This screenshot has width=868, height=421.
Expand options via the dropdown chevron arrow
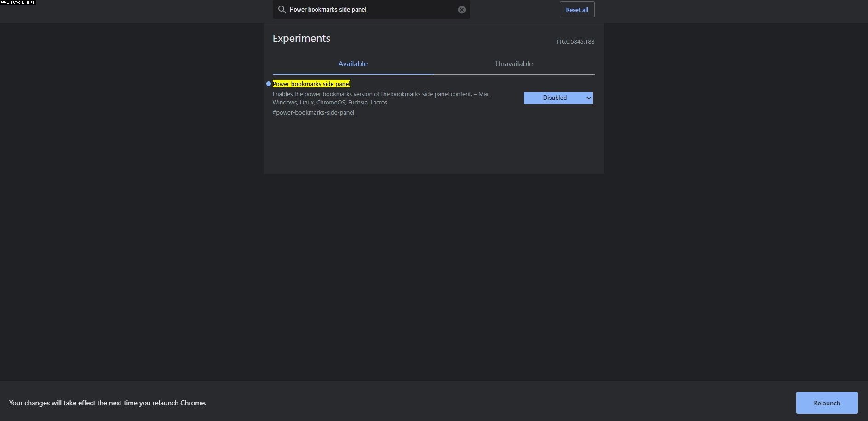point(588,98)
